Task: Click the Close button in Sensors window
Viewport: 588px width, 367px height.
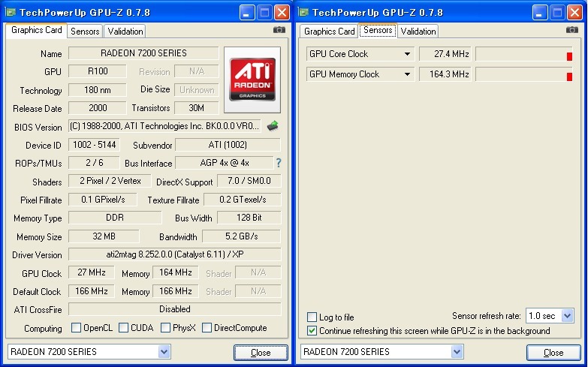Action: [x=553, y=353]
